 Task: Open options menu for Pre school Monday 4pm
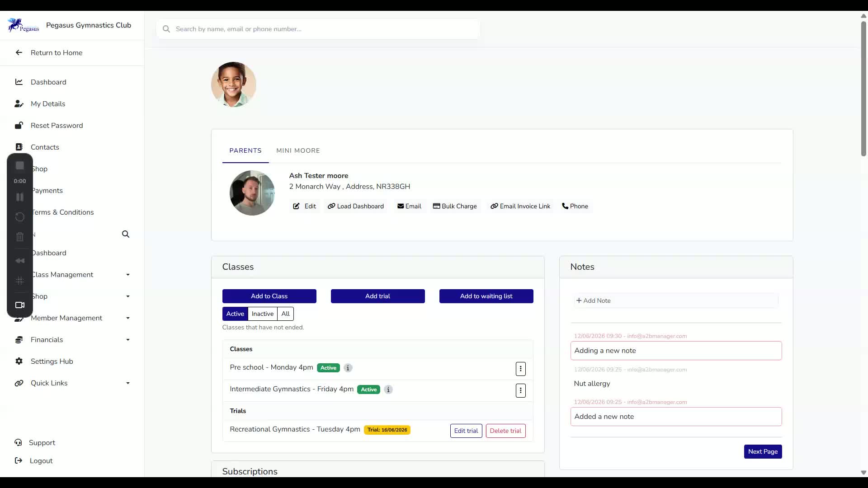[x=520, y=369]
